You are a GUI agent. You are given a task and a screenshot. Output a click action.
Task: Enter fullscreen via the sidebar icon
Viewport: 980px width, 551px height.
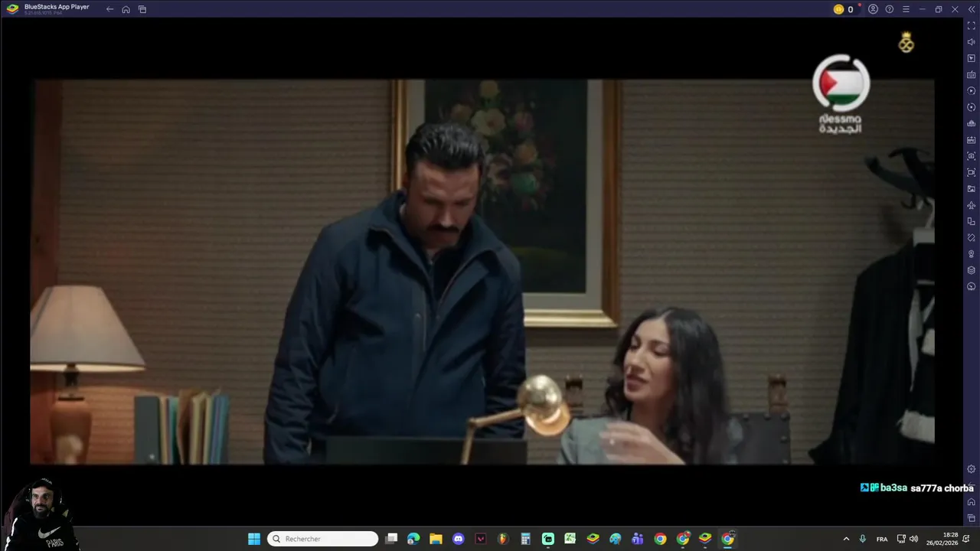tap(972, 26)
